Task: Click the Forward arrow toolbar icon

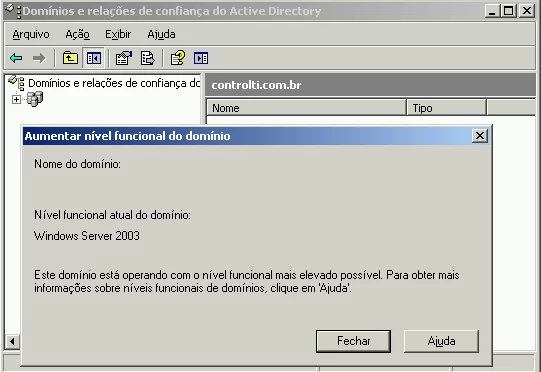Action: (x=39, y=58)
